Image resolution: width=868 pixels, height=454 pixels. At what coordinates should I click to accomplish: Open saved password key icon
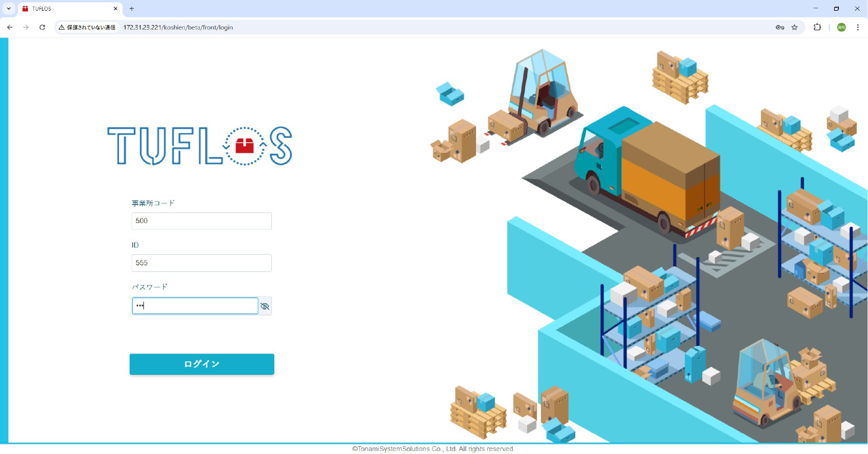(780, 27)
